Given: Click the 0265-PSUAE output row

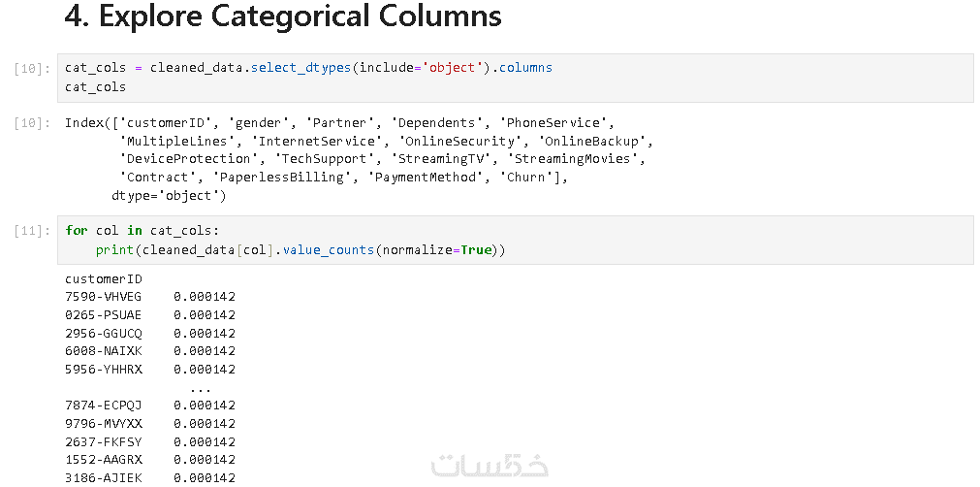Looking at the screenshot, I should point(150,314).
